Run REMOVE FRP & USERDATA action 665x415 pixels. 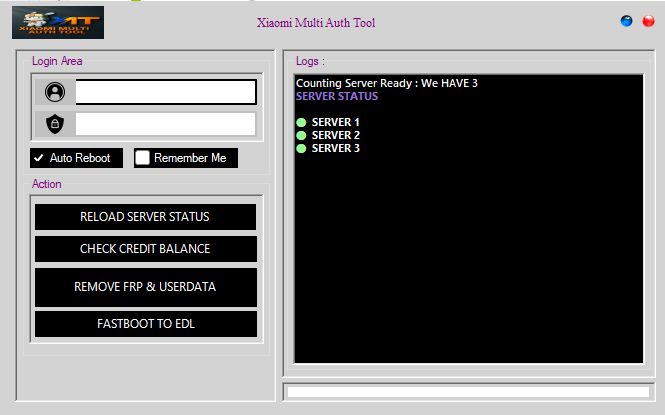(x=145, y=287)
